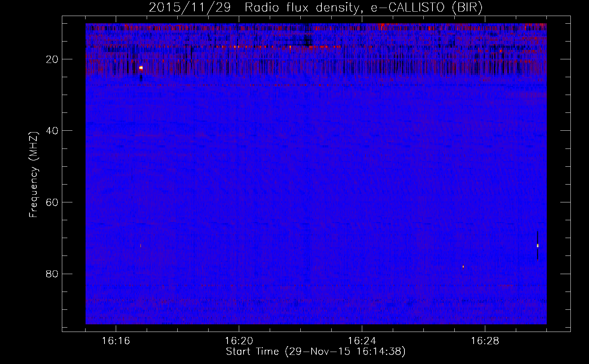
Task: Click the spectrogram center near 60 MHz
Action: point(316,202)
